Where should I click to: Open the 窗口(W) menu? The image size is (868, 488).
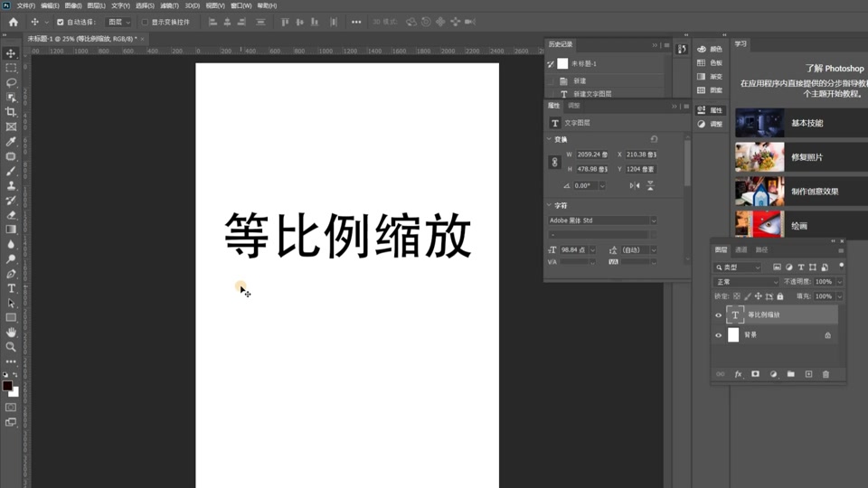click(241, 5)
